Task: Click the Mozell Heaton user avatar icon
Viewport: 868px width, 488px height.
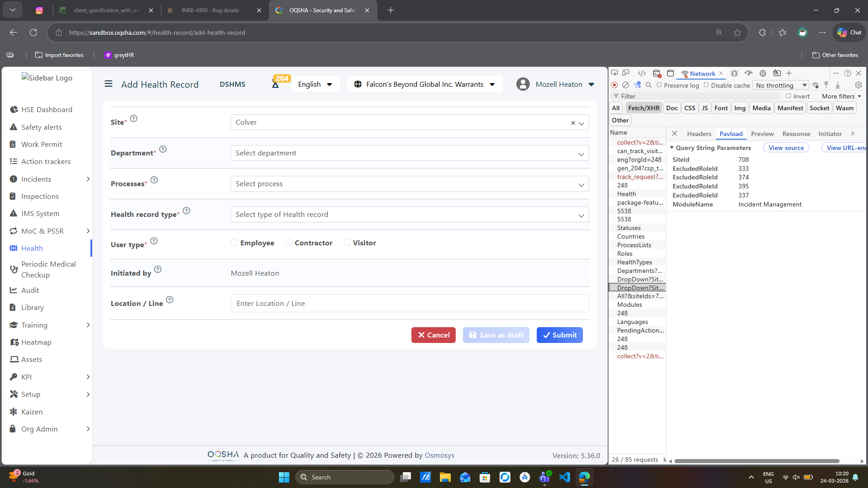Action: click(523, 84)
